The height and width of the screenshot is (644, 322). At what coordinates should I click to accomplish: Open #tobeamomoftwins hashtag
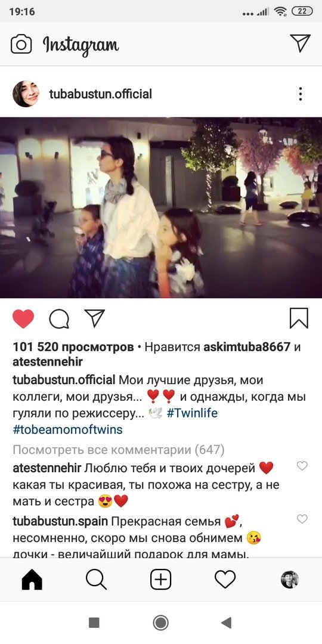tap(68, 430)
